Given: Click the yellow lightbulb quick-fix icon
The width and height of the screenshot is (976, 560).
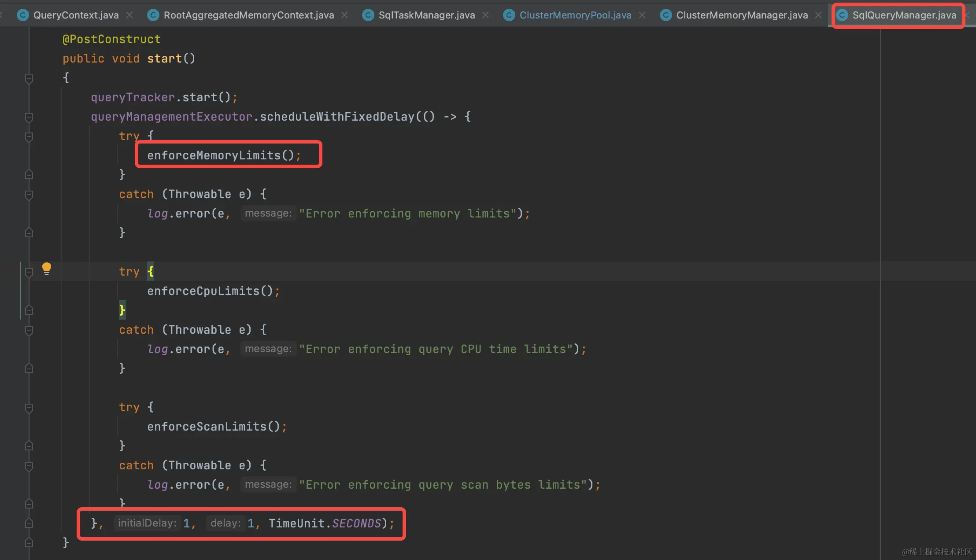Looking at the screenshot, I should pyautogui.click(x=46, y=269).
